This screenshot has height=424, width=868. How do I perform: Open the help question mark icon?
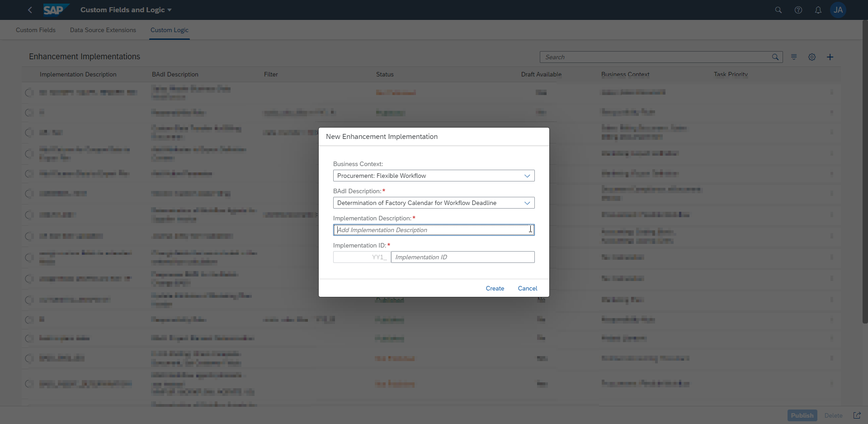pyautogui.click(x=798, y=10)
